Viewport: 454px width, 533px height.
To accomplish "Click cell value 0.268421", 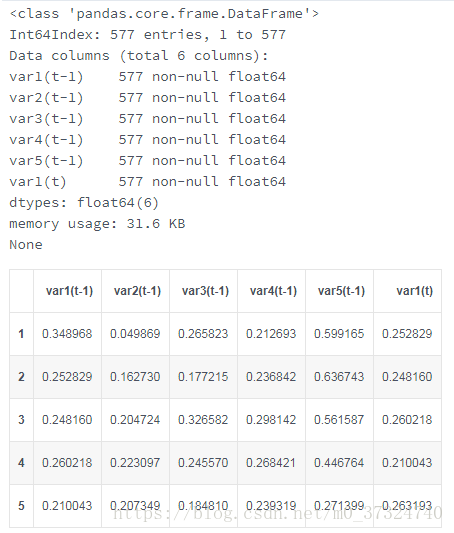I will pos(271,463).
